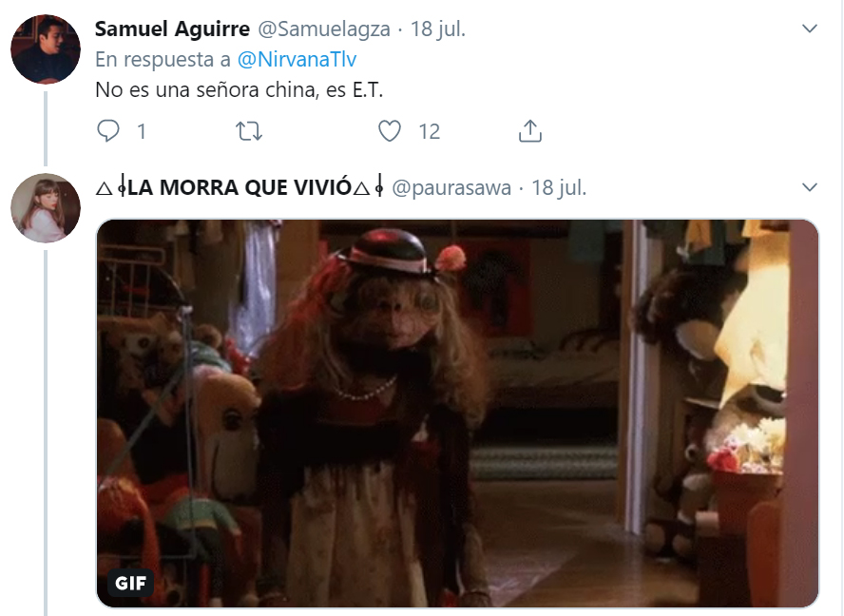Visit the @Samuelagza handle
This screenshot has height=616, width=844.
tap(324, 29)
